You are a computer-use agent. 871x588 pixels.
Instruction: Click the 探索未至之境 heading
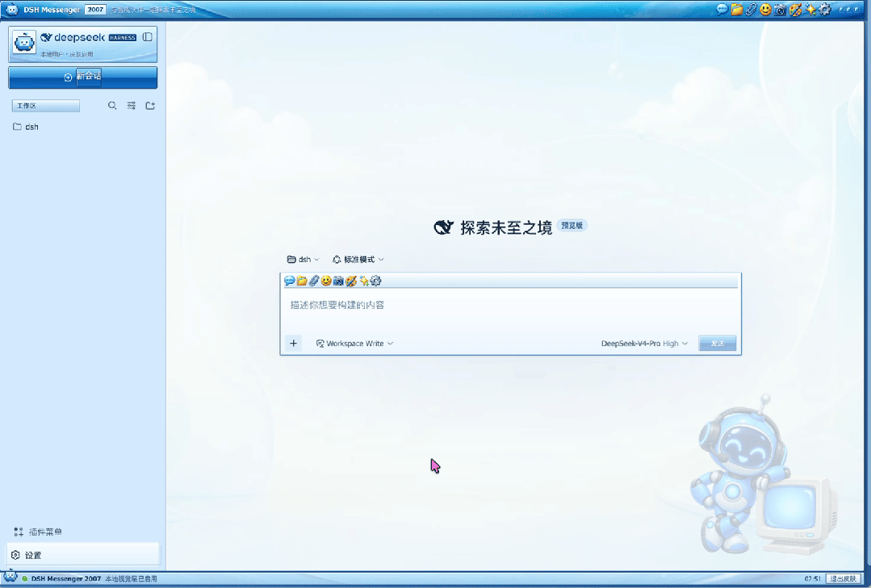506,227
